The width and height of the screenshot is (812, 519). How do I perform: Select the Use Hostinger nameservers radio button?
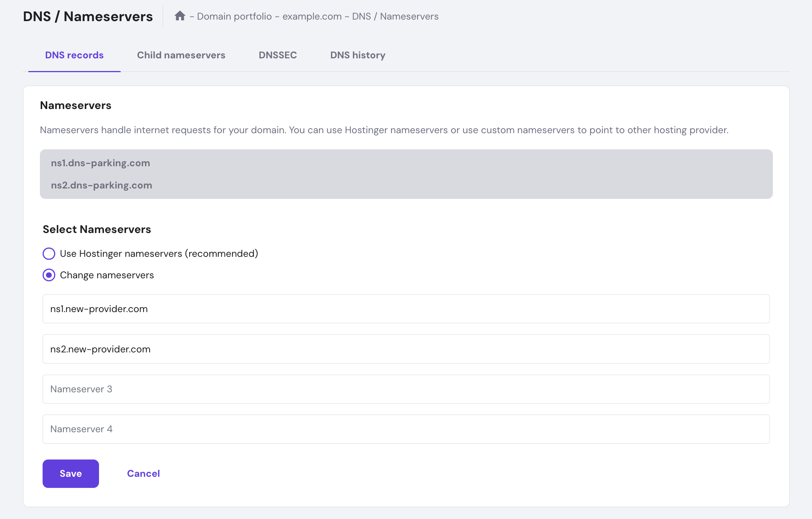click(49, 253)
